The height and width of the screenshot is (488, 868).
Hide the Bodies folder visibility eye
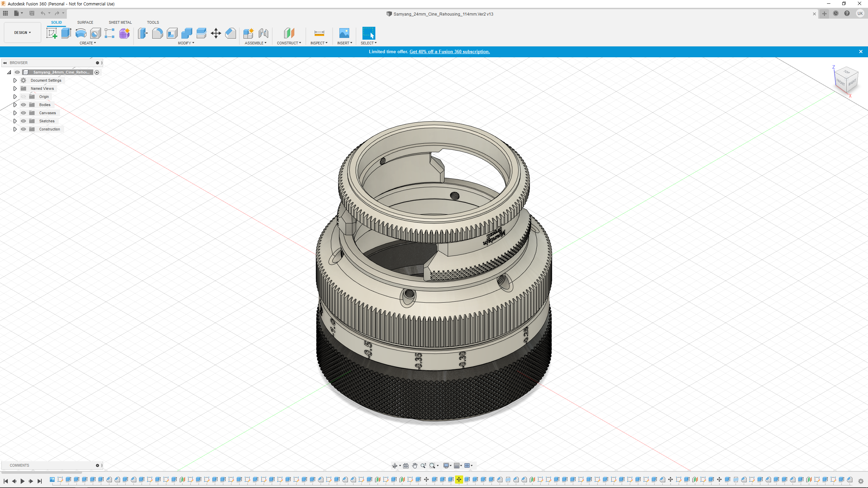(23, 105)
